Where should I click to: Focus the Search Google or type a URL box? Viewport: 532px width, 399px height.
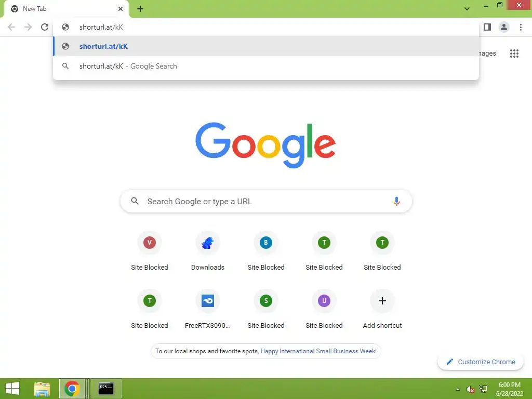tap(266, 201)
